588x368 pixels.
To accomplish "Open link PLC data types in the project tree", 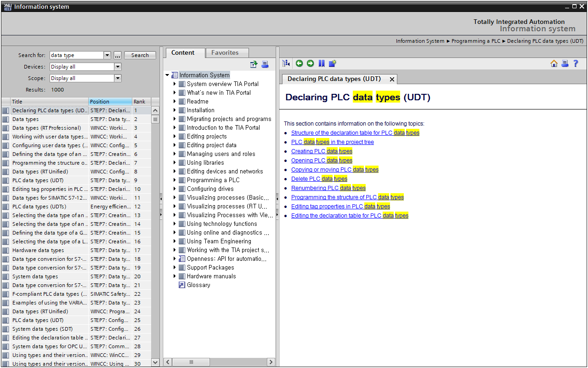I will pos(333,142).
